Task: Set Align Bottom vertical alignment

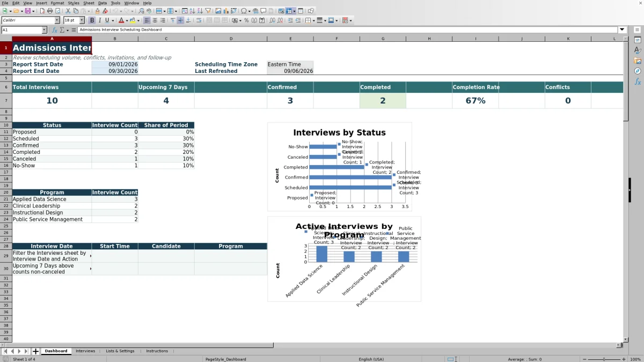Action: coord(188,20)
